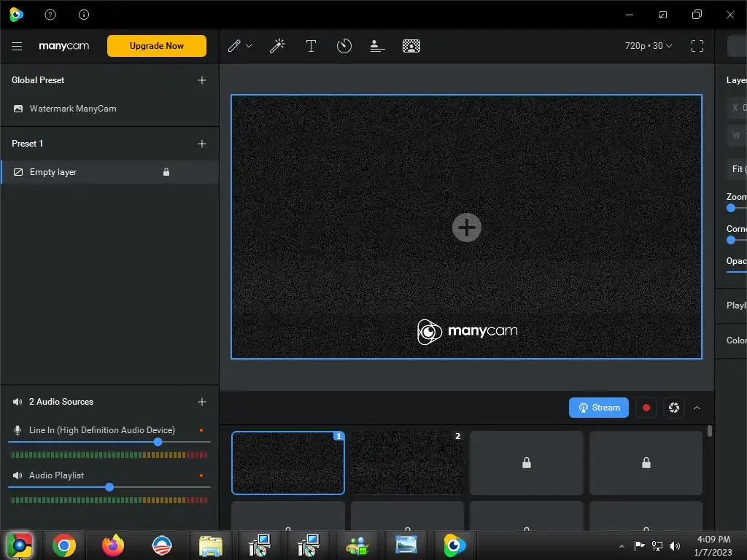This screenshot has height=560, width=747.
Task: Open Chrome from the taskbar
Action: click(64, 545)
